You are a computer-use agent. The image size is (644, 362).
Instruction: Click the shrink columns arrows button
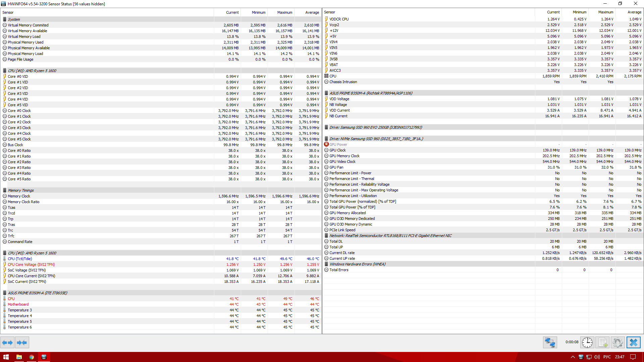(x=22, y=343)
